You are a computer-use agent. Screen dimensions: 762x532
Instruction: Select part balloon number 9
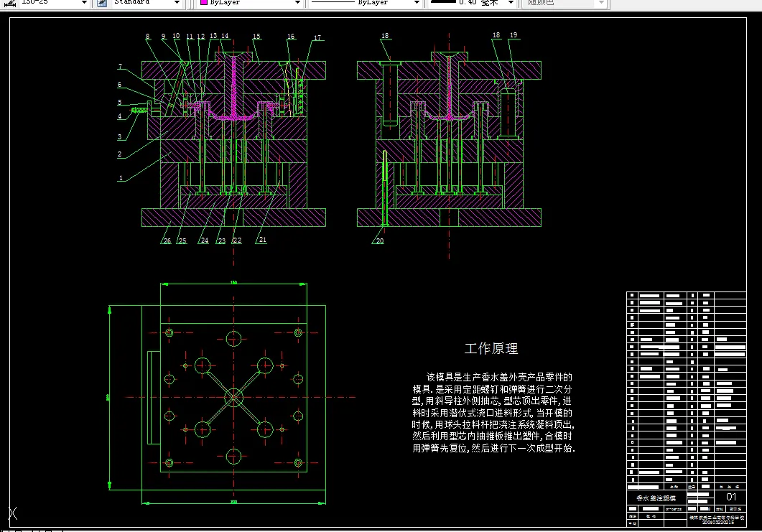coord(164,37)
